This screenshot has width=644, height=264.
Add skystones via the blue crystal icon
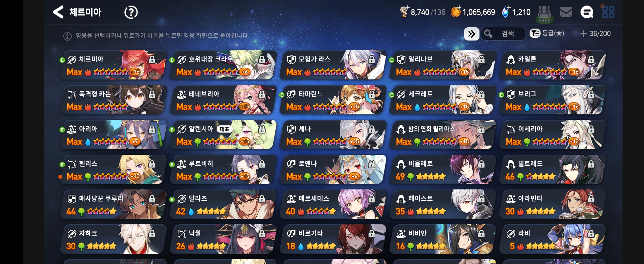point(506,11)
